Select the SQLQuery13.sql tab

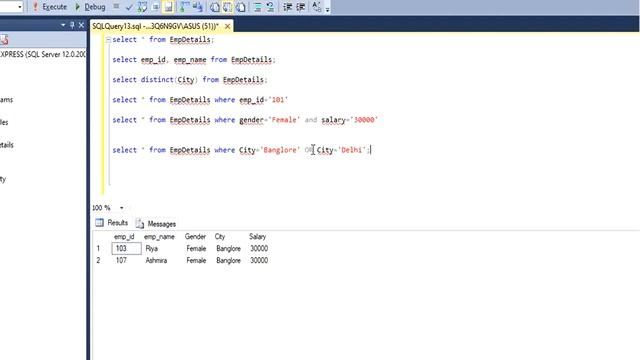[x=155, y=26]
